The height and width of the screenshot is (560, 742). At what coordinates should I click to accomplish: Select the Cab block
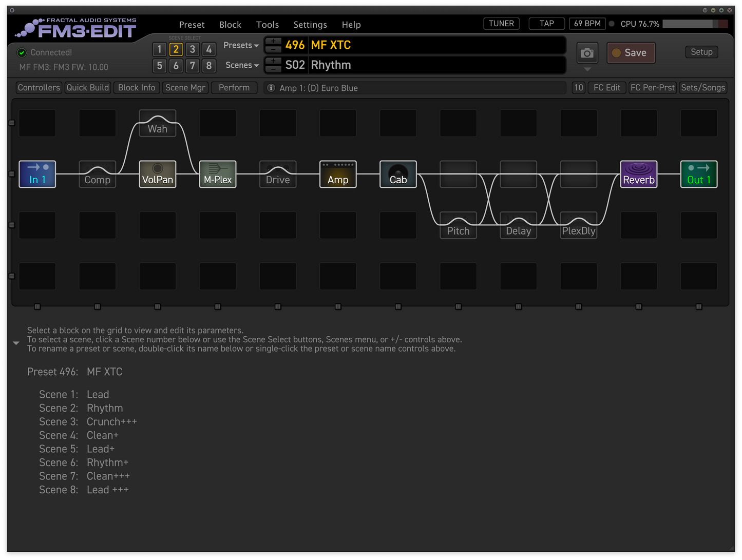pos(398,174)
